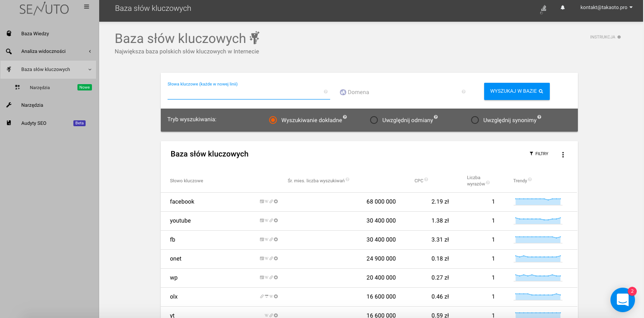Select Wyszukiwanie dokładne search mode

273,120
